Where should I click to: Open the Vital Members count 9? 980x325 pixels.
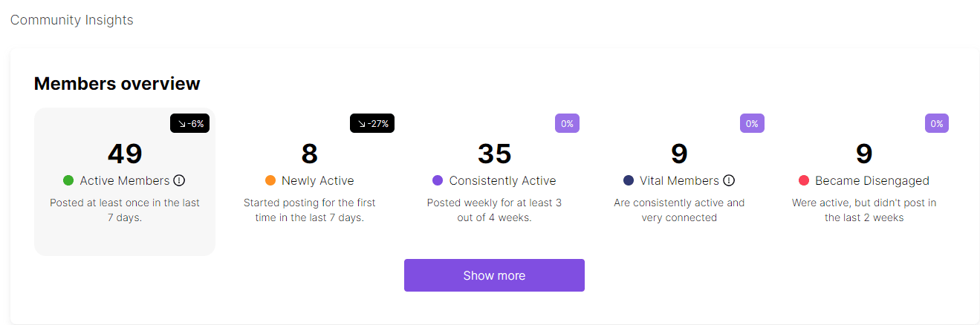coord(679,154)
